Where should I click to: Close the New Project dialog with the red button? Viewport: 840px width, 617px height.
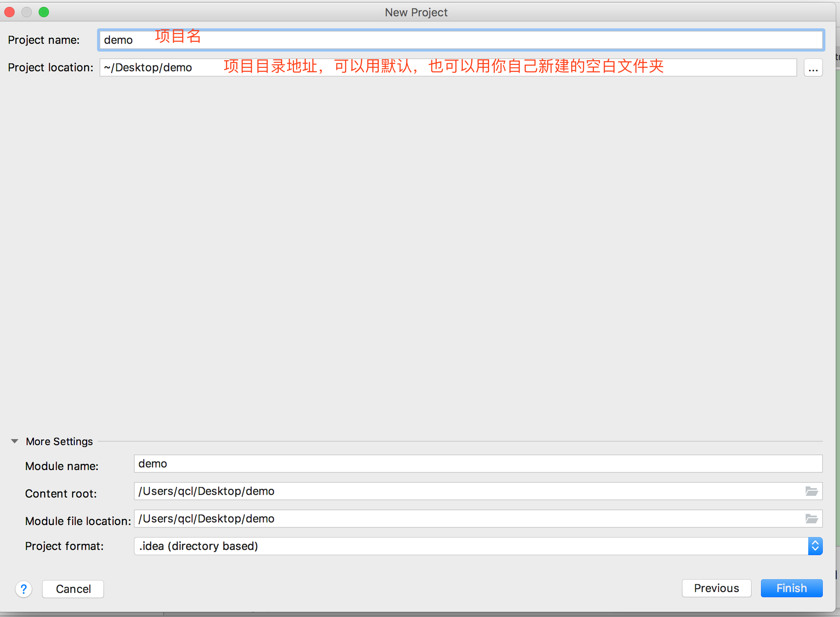(9, 12)
